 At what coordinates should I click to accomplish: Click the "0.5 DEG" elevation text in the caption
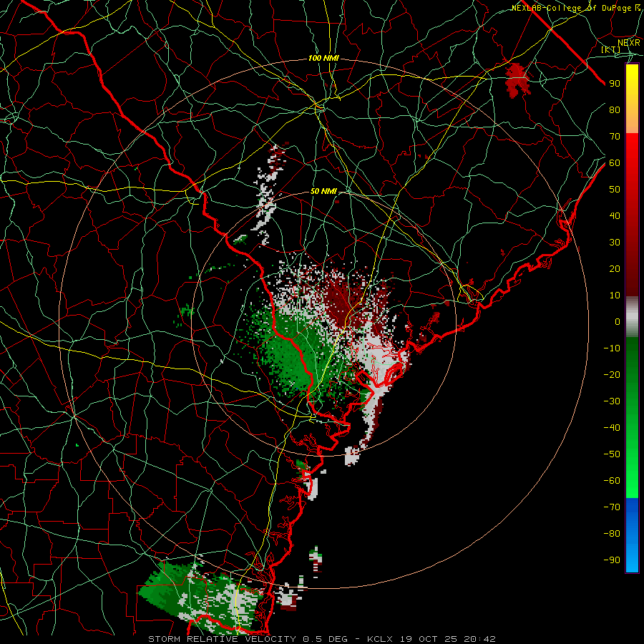326,639
